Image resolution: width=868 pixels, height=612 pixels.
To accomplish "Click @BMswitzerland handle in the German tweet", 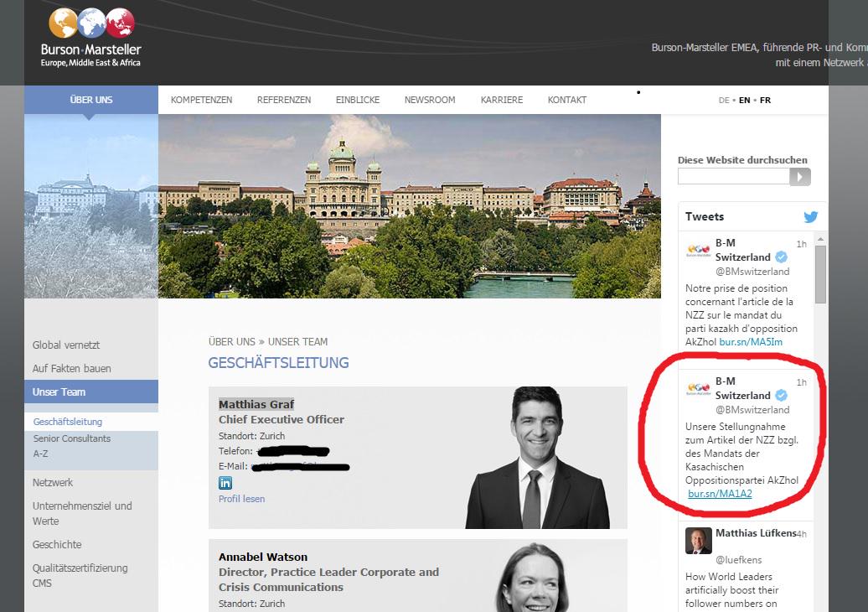I will click(752, 410).
